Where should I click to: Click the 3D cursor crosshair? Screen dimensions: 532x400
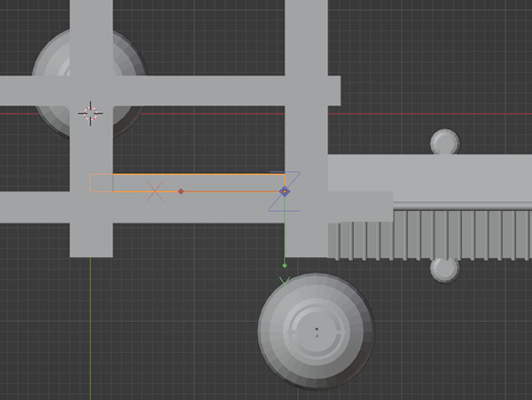coord(90,112)
